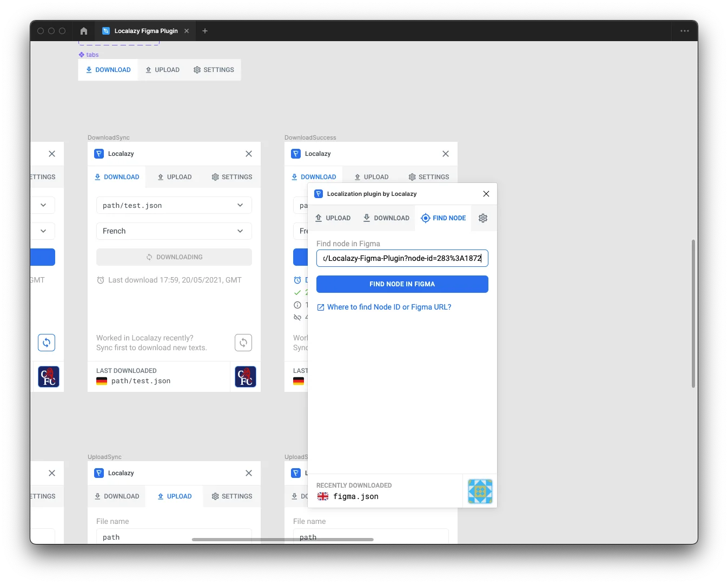Select SETTINGS tab in DownloadSync frame
Viewport: 728px width, 584px height.
click(x=232, y=177)
